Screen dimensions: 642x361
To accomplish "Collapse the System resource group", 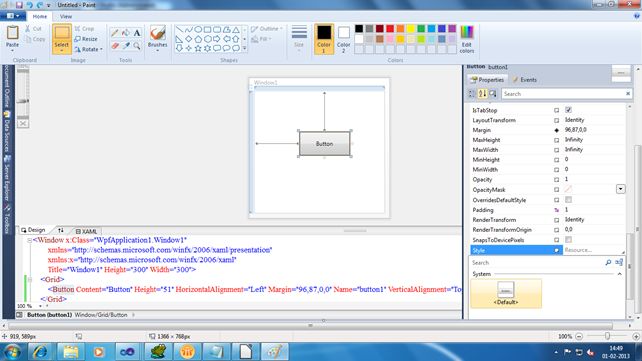I will tap(619, 274).
